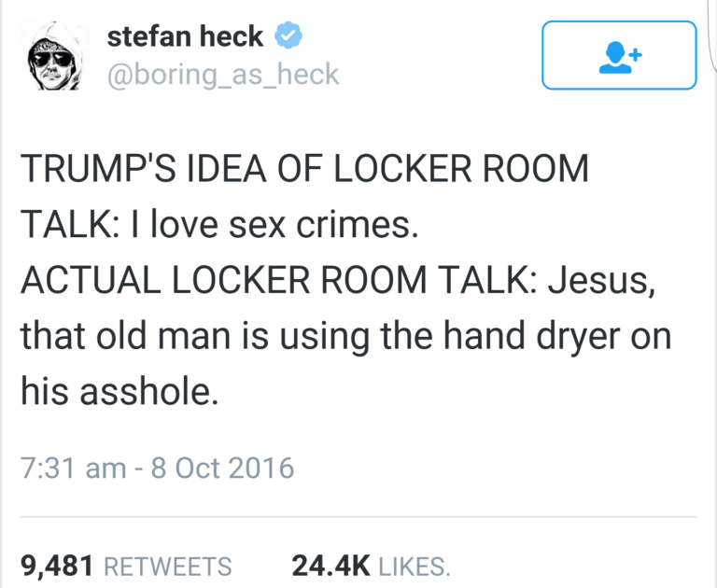Click the 8 Oct 2016 date
The image size is (717, 588).
coord(222,468)
